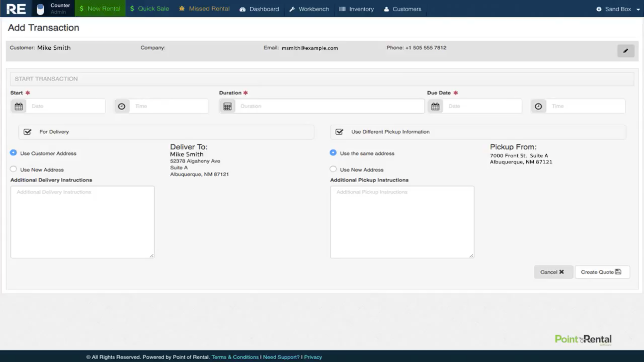Select Use New Address for pickup
Image resolution: width=644 pixels, height=362 pixels.
(x=333, y=169)
